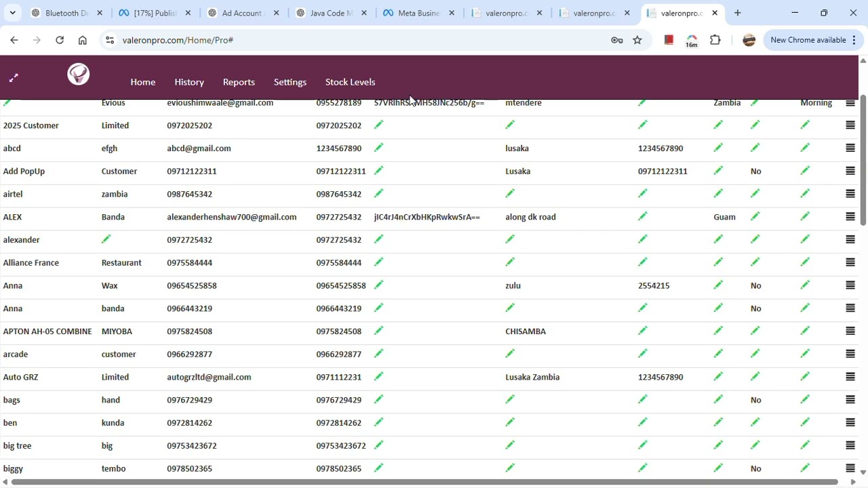Edit pencil after phone in Auto GRZ row
Screen dimensions: 868x488
(379, 377)
